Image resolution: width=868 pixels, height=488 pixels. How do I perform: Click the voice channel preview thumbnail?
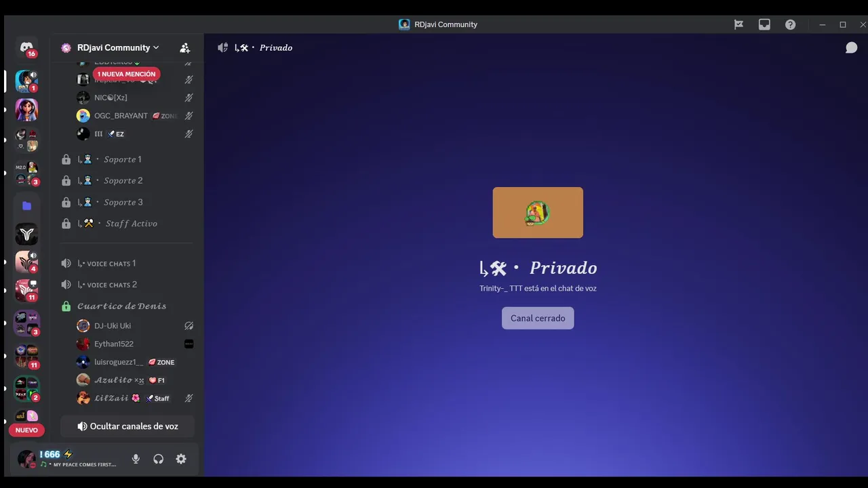click(538, 213)
